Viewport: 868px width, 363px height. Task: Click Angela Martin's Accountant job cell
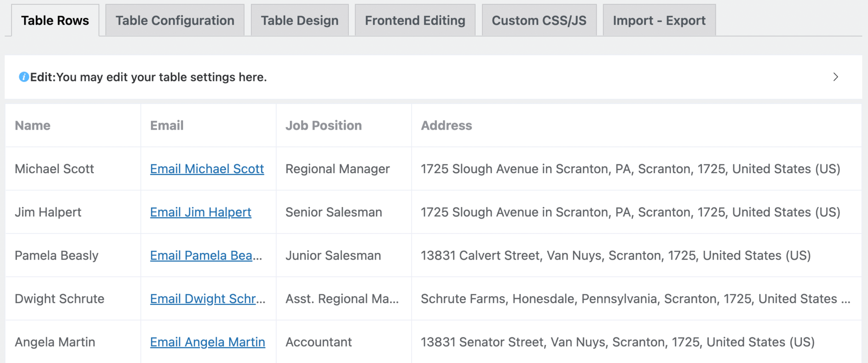[x=319, y=342]
